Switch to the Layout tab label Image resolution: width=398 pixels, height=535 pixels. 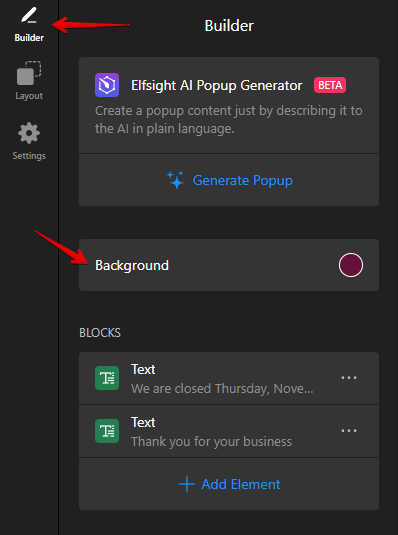click(29, 96)
